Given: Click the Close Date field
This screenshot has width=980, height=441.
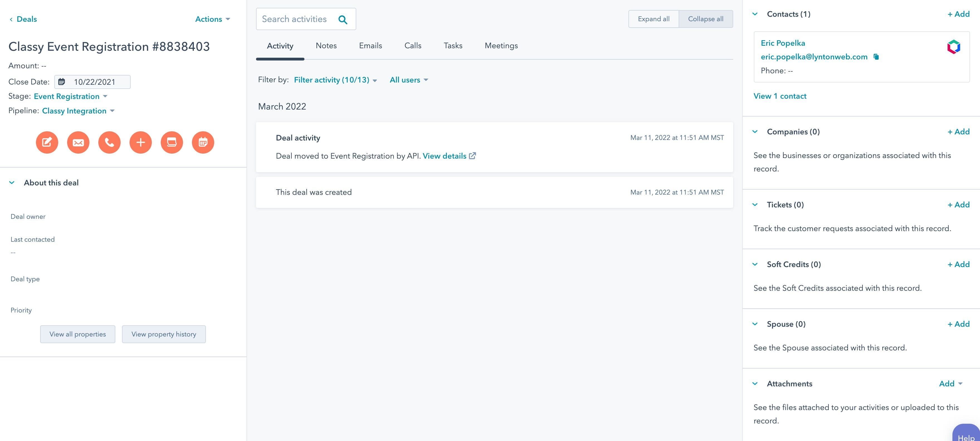Looking at the screenshot, I should pyautogui.click(x=92, y=82).
